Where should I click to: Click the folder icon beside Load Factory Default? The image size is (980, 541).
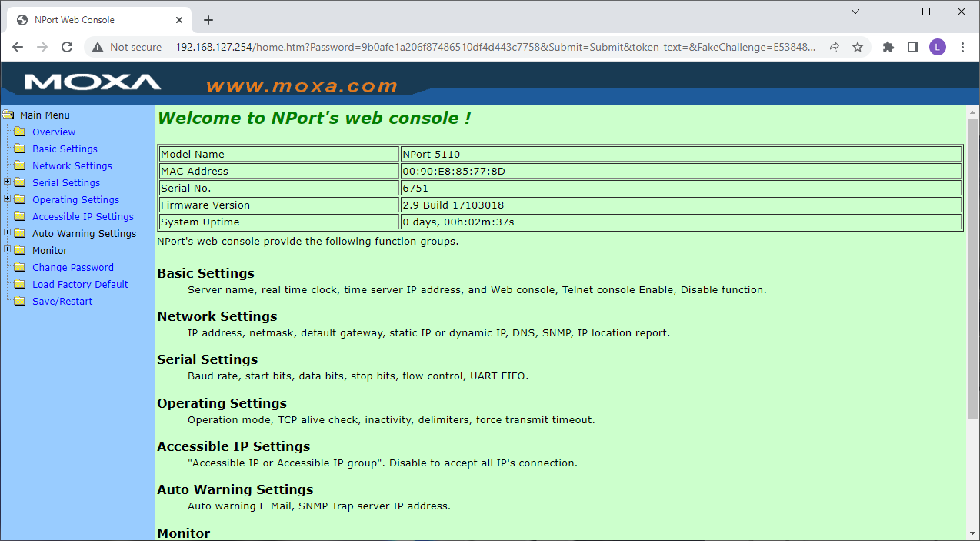(20, 285)
